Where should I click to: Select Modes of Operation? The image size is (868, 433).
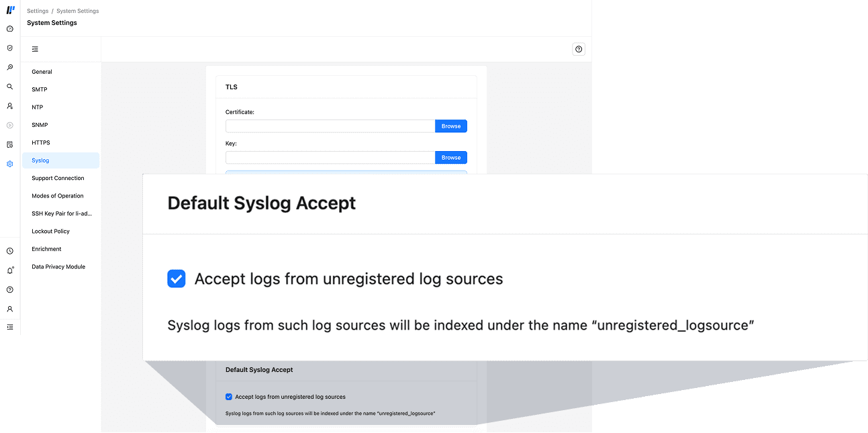tap(60, 196)
